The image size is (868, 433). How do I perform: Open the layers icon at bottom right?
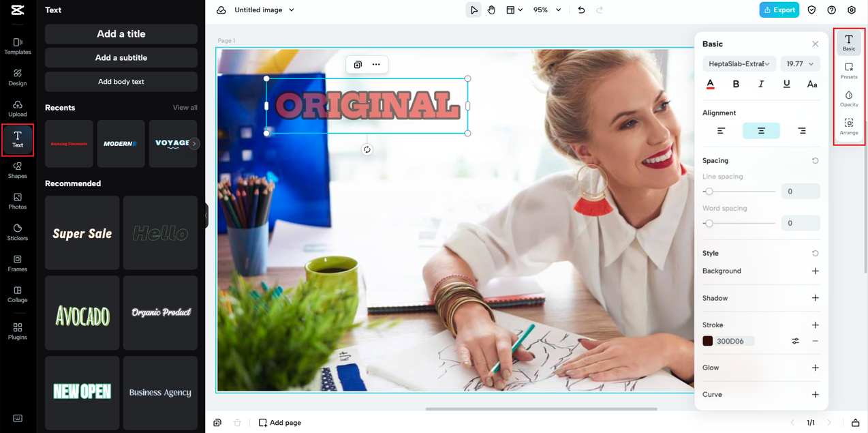pos(855,423)
